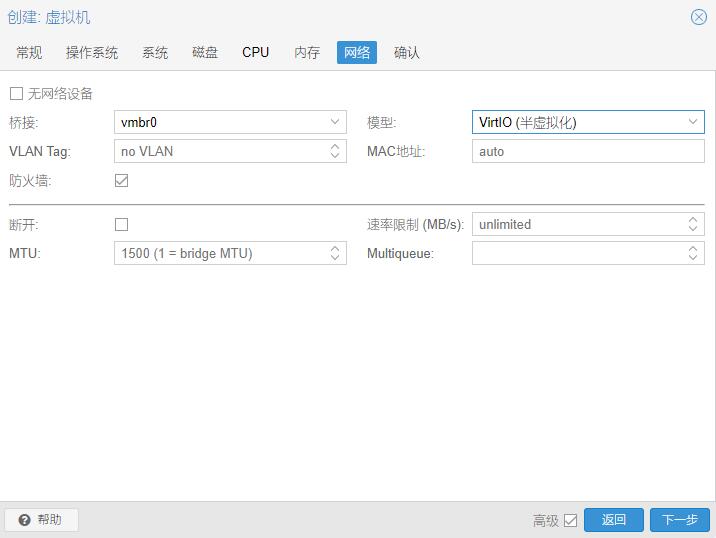The width and height of the screenshot is (716, 538).
Task: Uncheck the 防火墙 firewall checkbox
Action: tap(122, 181)
